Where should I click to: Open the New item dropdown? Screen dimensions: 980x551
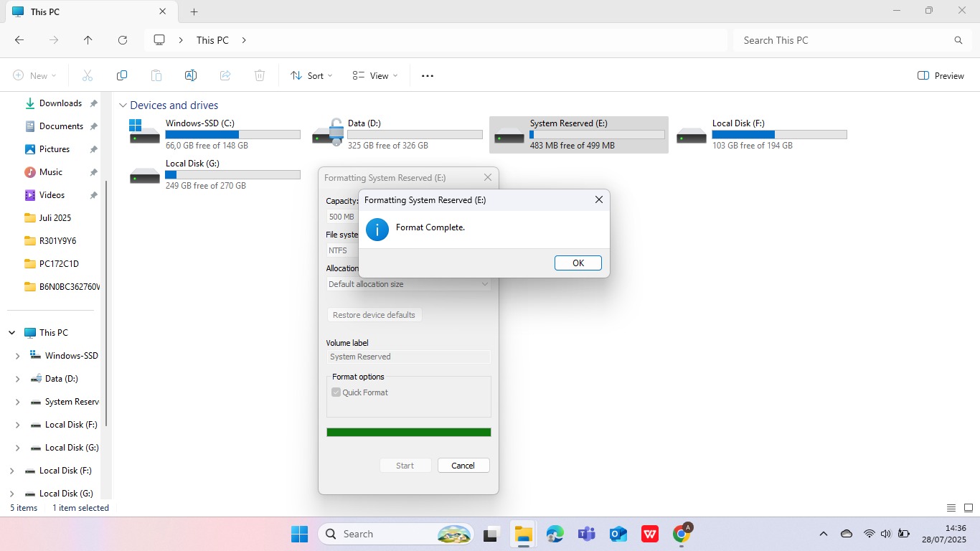click(34, 75)
